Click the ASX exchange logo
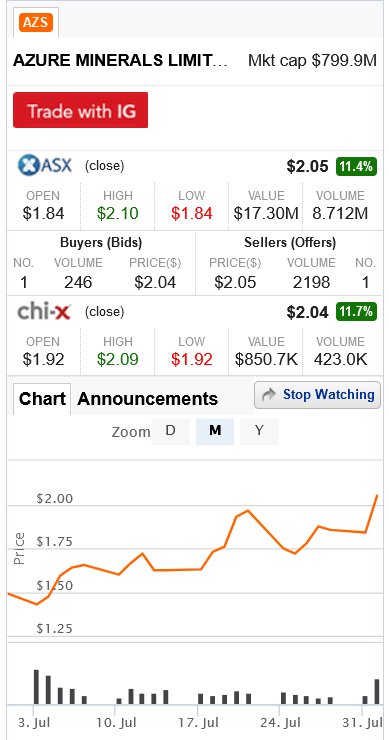This screenshot has width=389, height=740. (x=45, y=166)
